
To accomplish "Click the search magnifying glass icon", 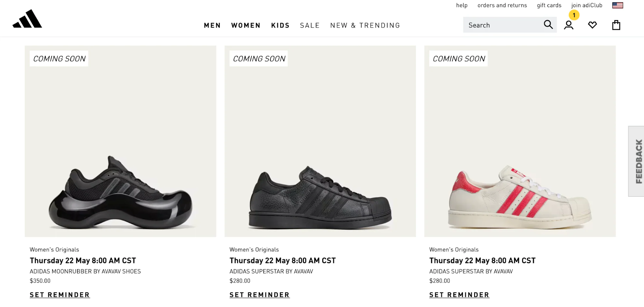I will (x=548, y=25).
